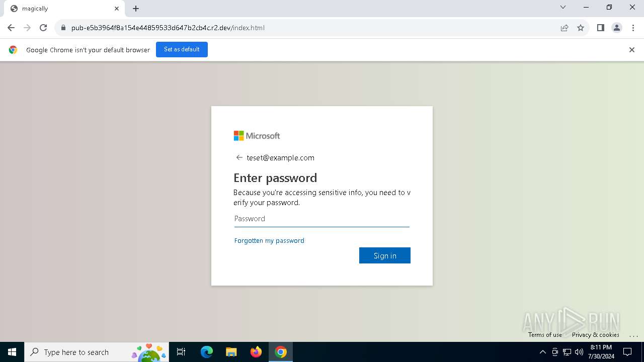Click the taskbar search box

[97, 352]
